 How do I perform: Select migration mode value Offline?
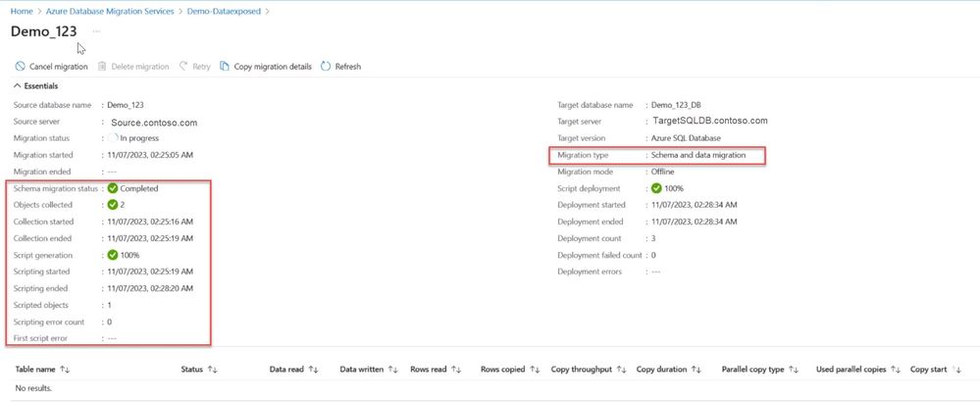click(663, 172)
